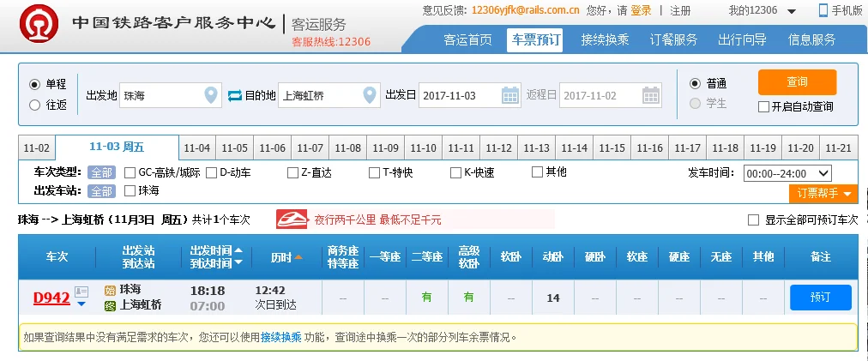
Task: Click the high-speed train advertisement banner
Action: pyautogui.click(x=415, y=220)
